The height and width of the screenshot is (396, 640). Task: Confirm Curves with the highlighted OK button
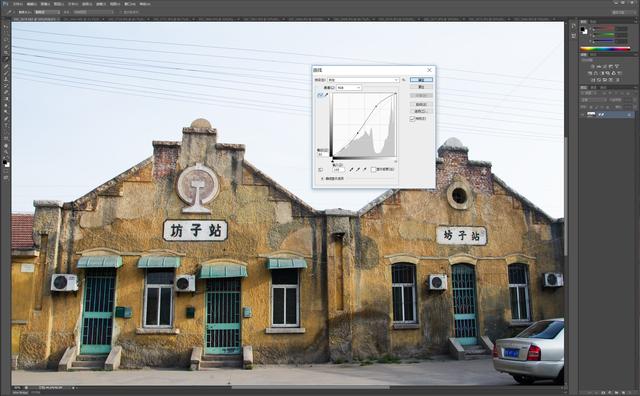point(421,80)
